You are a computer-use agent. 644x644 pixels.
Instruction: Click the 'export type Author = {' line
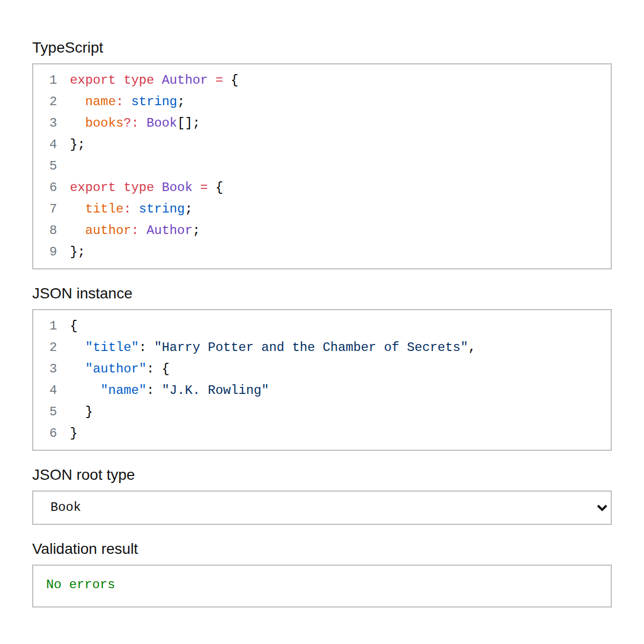pos(154,80)
